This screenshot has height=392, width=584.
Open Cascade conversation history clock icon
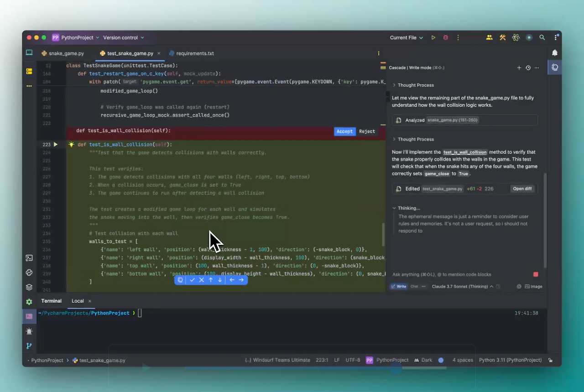tap(528, 68)
